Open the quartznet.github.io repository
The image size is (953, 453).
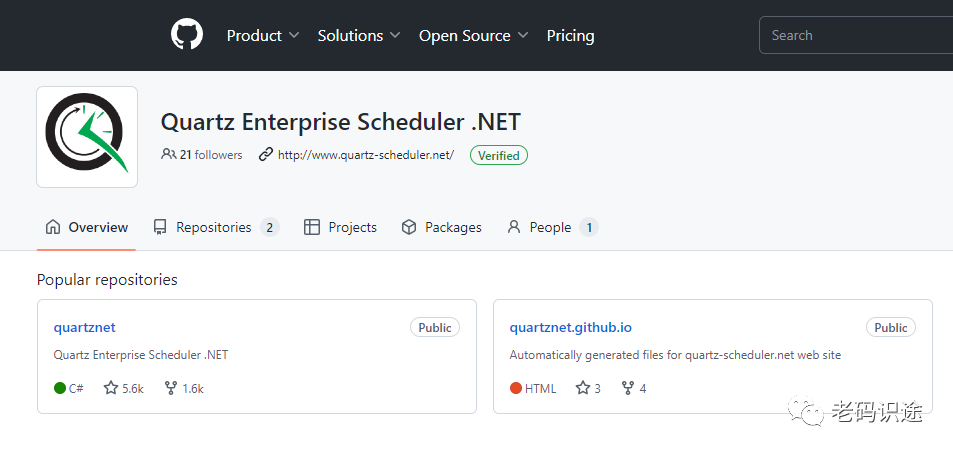[x=571, y=327]
